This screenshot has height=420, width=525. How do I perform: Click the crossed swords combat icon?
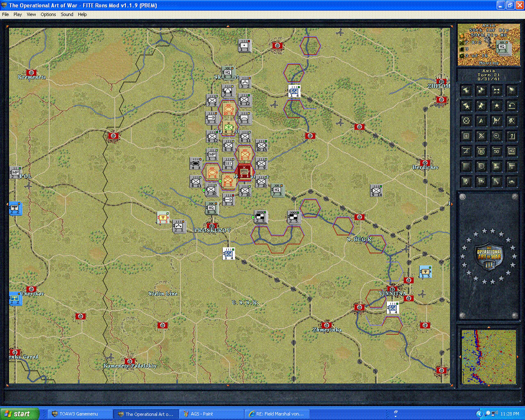[x=481, y=136]
